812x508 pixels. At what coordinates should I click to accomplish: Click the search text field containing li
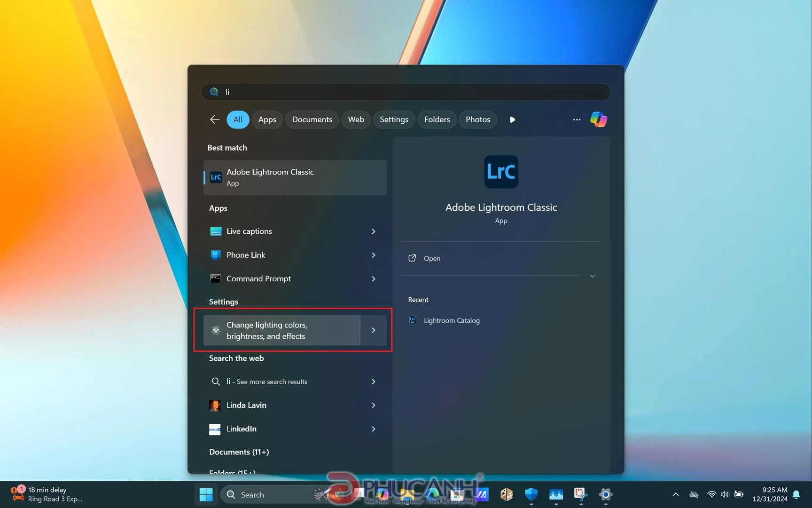pos(406,92)
